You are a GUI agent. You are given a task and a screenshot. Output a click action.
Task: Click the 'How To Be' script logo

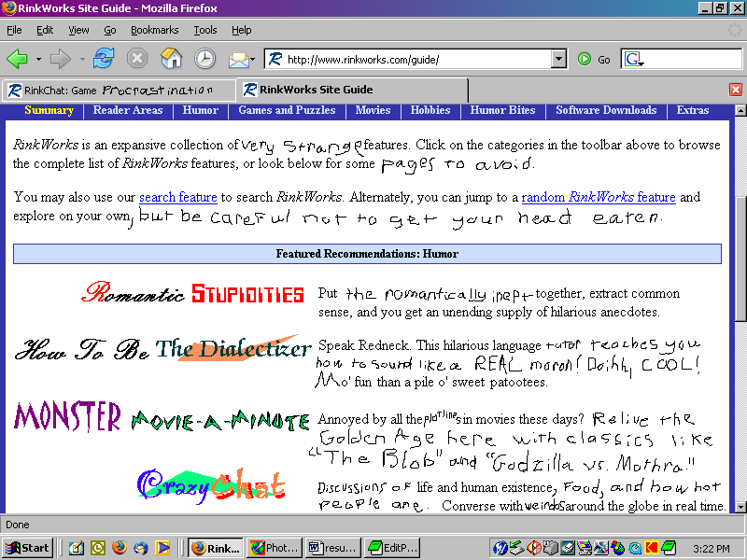coord(82,349)
